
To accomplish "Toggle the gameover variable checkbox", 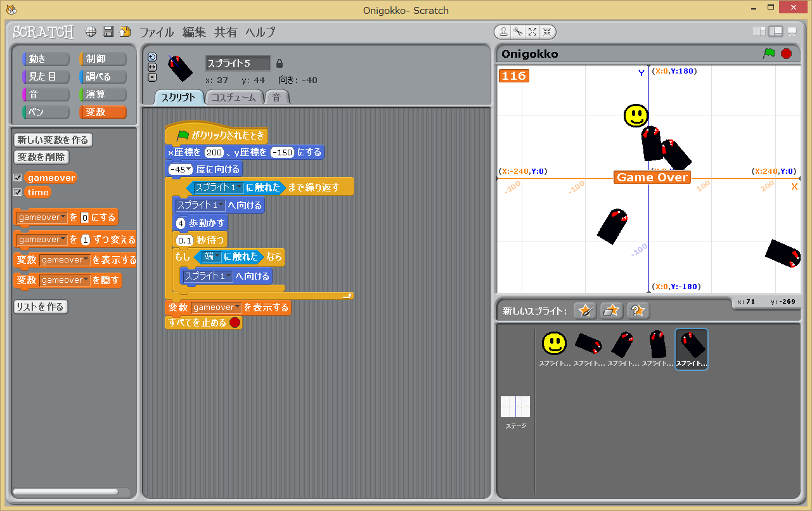I will pyautogui.click(x=18, y=178).
